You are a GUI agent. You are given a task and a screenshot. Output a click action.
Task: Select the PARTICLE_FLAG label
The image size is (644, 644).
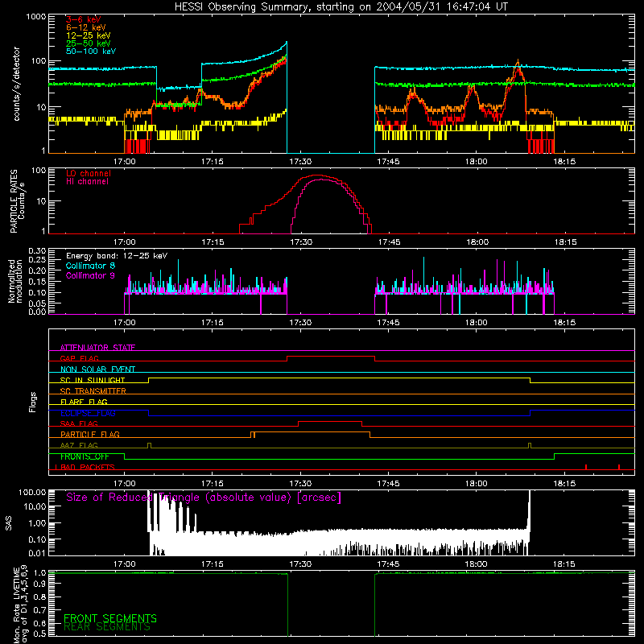tap(90, 435)
